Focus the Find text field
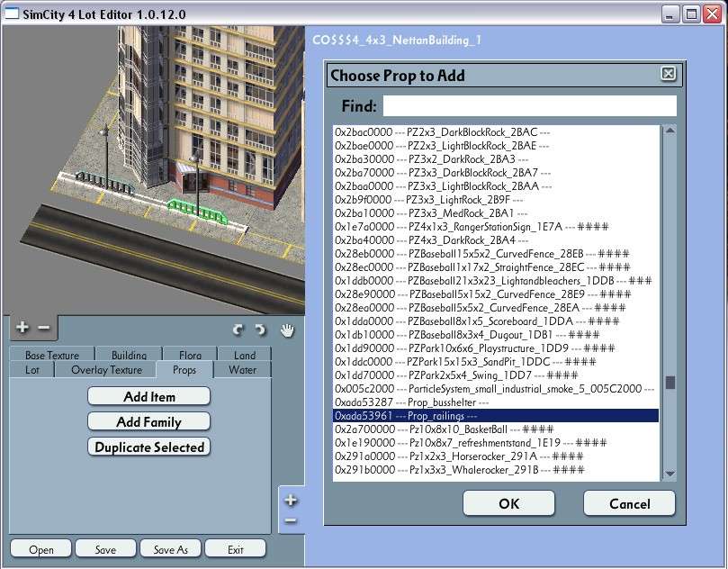This screenshot has width=728, height=569. point(529,106)
